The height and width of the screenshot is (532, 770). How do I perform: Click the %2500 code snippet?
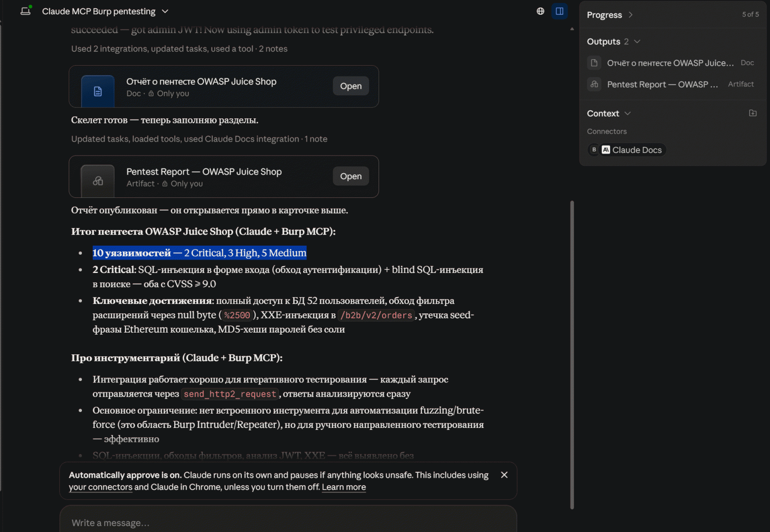point(237,315)
